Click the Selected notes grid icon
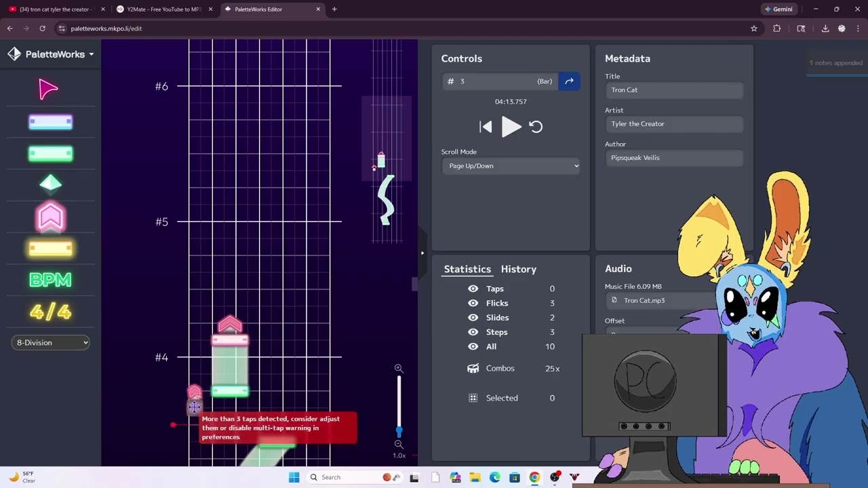Screen dimensions: 868x488 point(473,398)
